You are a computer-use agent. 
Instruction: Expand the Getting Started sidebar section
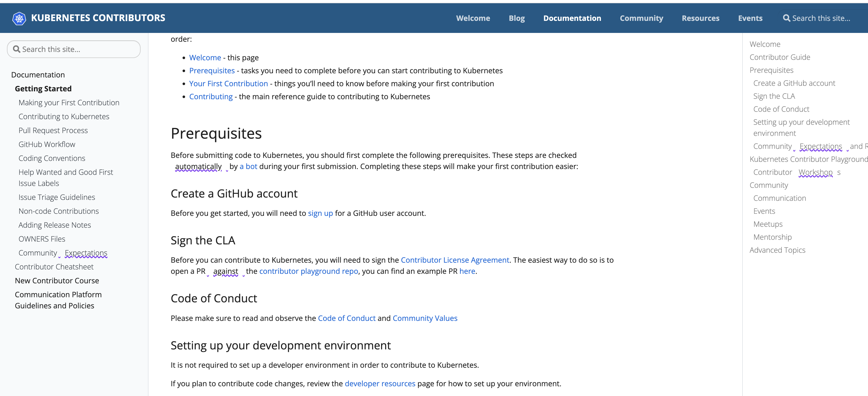43,89
